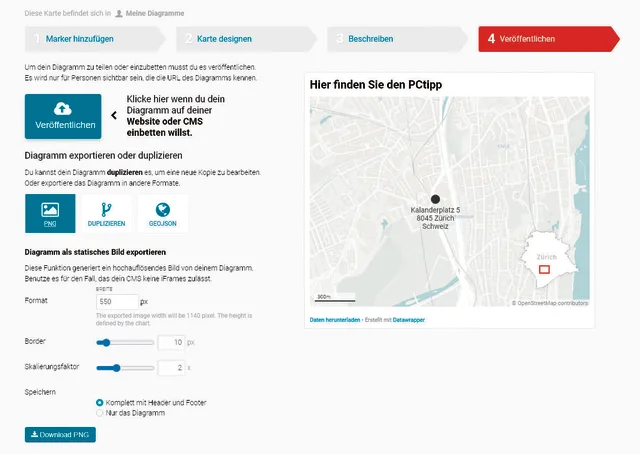Click the user icon beside Meine Diagramme
Screen dimensions: 640x454
tap(119, 15)
